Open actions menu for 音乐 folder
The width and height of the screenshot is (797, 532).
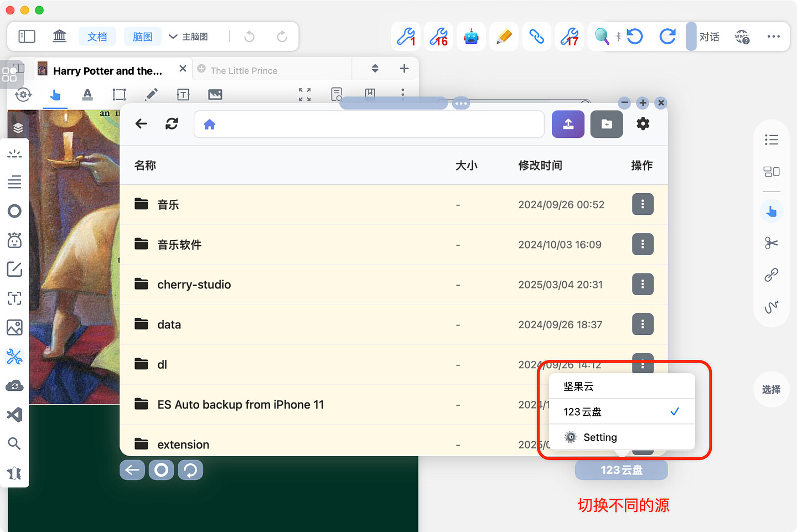pyautogui.click(x=643, y=204)
